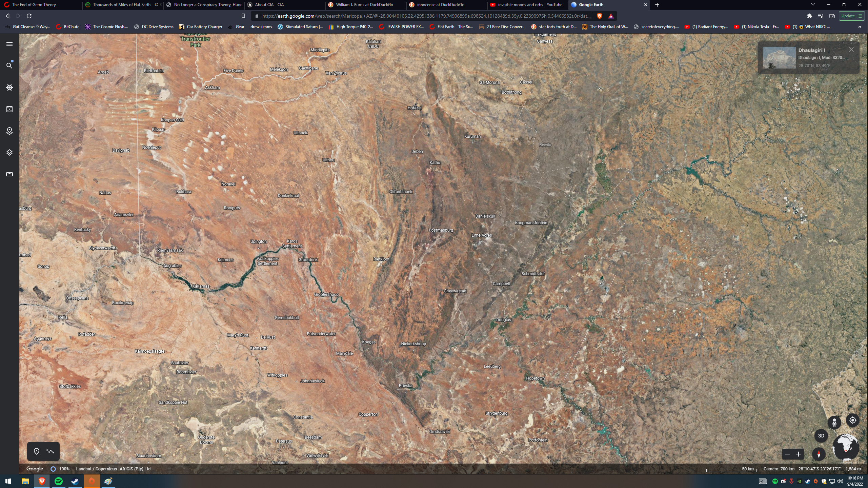Activate Pegman Street View toggle
The height and width of the screenshot is (488, 868).
tap(834, 423)
